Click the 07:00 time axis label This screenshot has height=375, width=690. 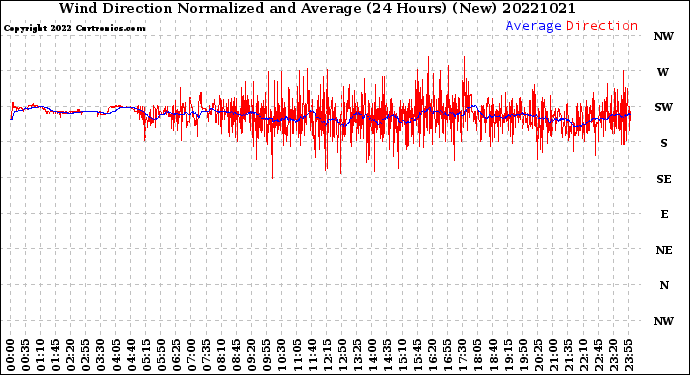click(191, 355)
